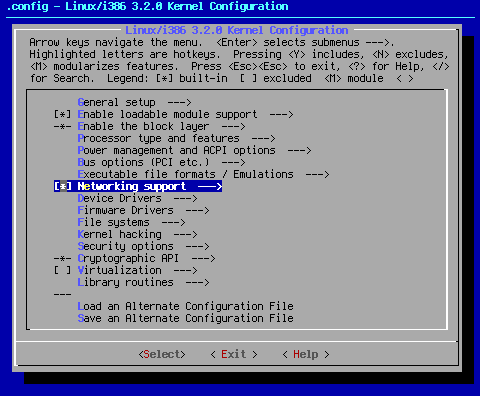Toggle Enable loadable module support checkbox
The width and height of the screenshot is (480, 396).
click(62, 114)
